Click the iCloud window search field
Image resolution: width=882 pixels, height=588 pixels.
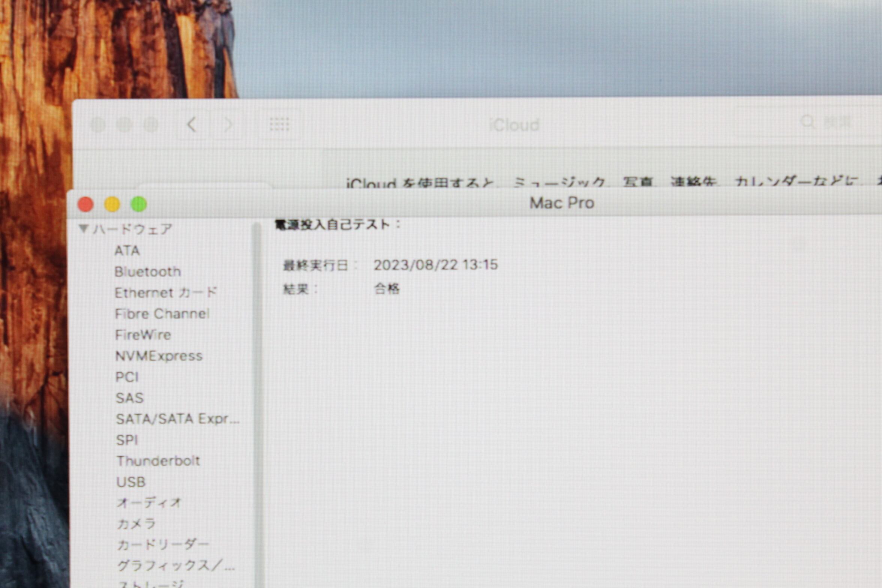coord(825,122)
